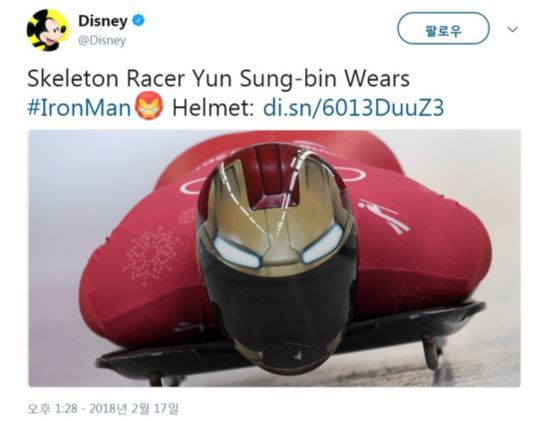Open the di.sn/6013DuuZ3 link
The image size is (550, 421).
tap(354, 107)
